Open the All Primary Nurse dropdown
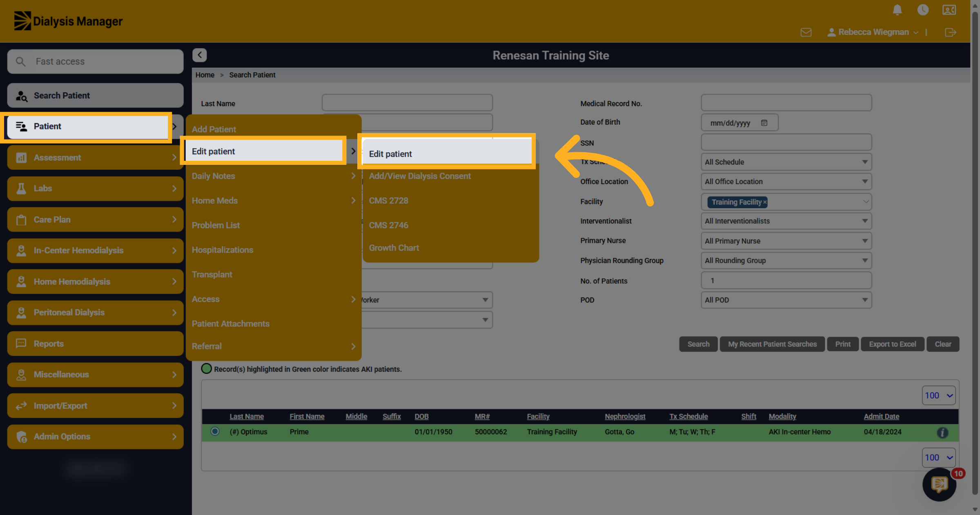The height and width of the screenshot is (515, 980). pos(786,241)
